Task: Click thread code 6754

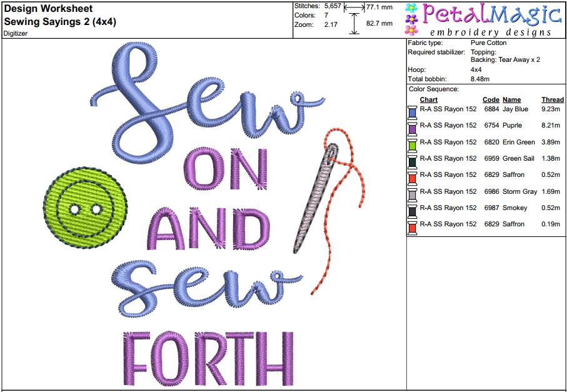Action: click(491, 126)
